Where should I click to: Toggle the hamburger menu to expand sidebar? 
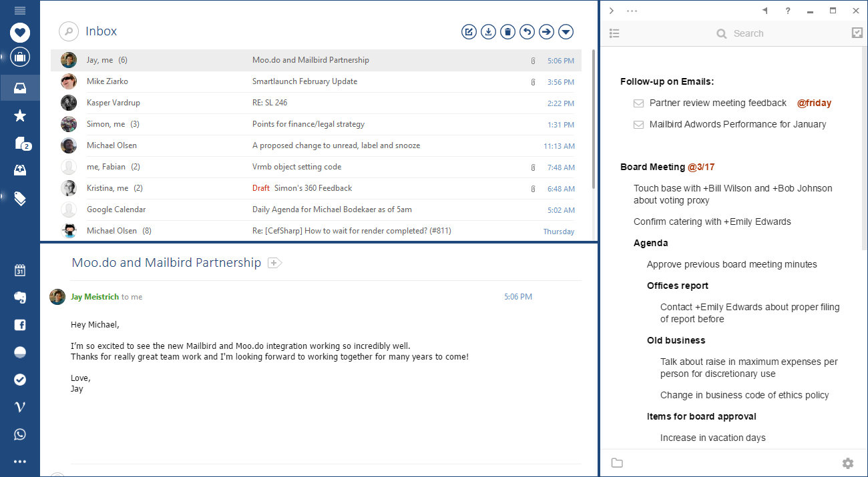(20, 11)
